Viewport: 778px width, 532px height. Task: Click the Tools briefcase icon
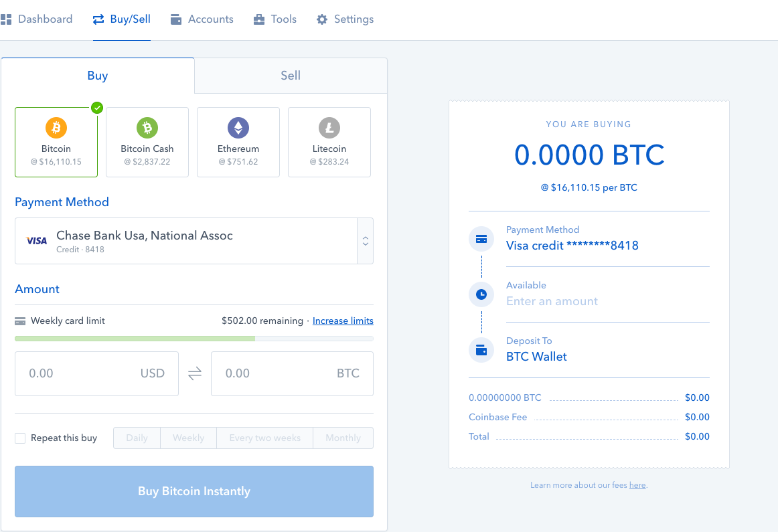pyautogui.click(x=259, y=19)
